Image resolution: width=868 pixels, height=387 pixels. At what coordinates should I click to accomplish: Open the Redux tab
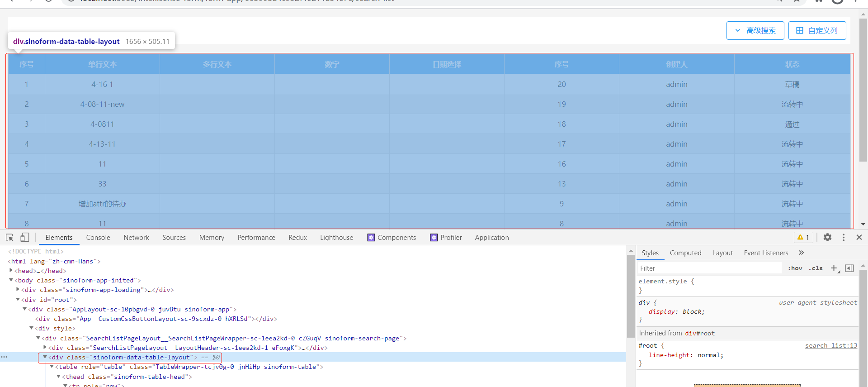coord(297,237)
